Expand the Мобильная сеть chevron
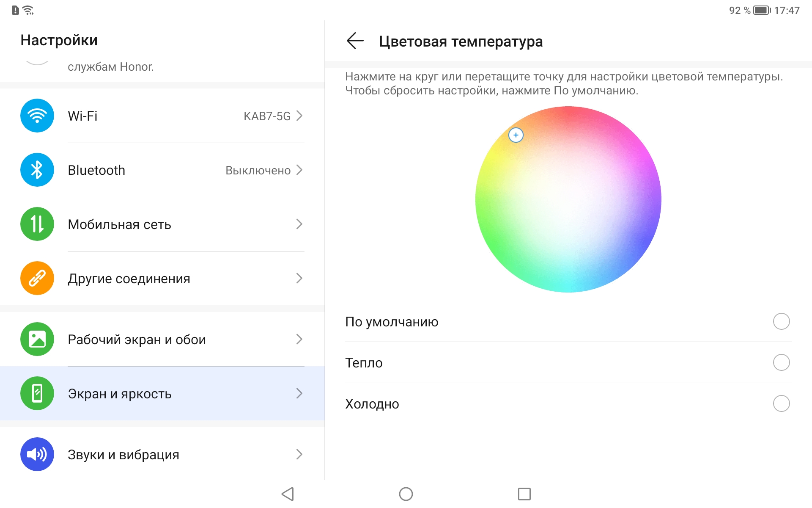The width and height of the screenshot is (812, 508). 299,224
